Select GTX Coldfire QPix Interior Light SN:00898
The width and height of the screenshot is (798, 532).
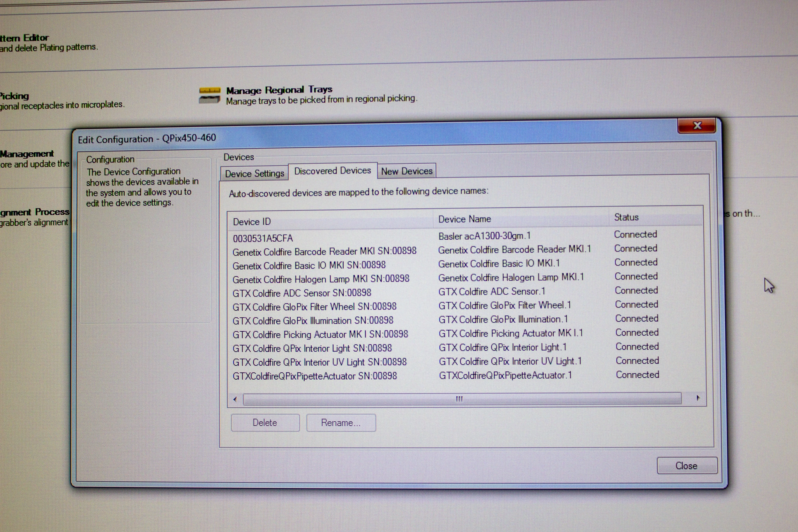(x=312, y=348)
